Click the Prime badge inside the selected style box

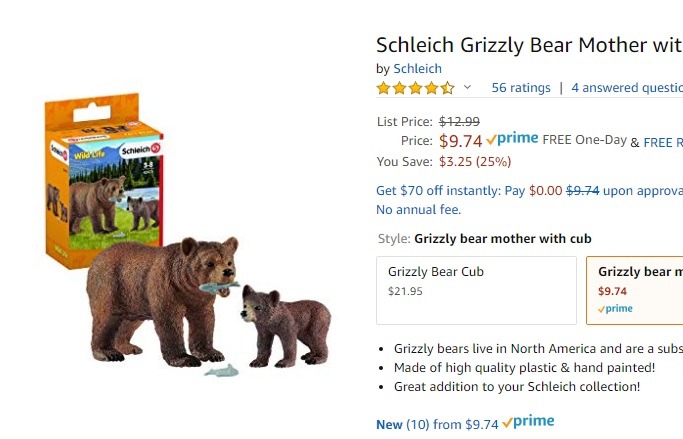[x=615, y=309]
